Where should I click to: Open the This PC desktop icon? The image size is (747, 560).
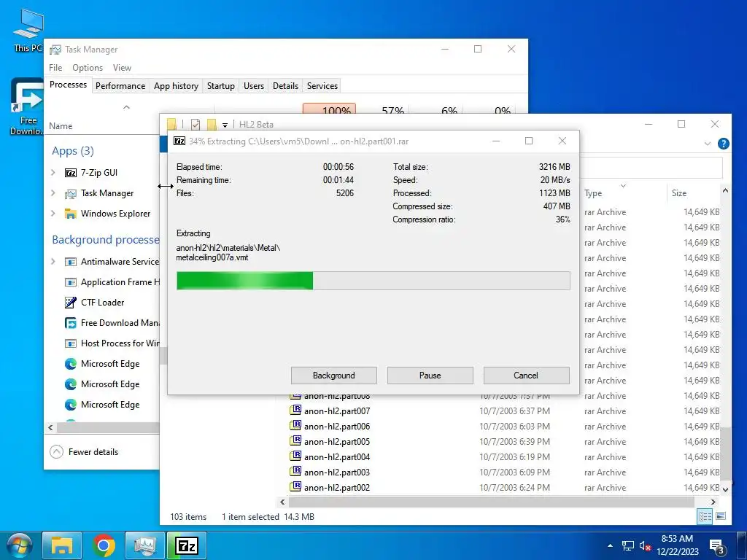click(x=28, y=29)
